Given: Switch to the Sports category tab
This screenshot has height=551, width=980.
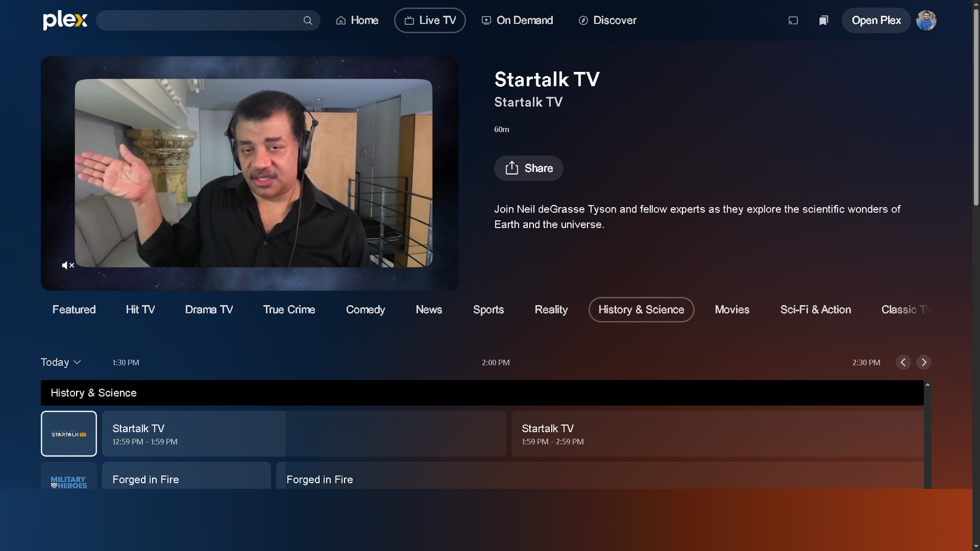Looking at the screenshot, I should tap(488, 309).
